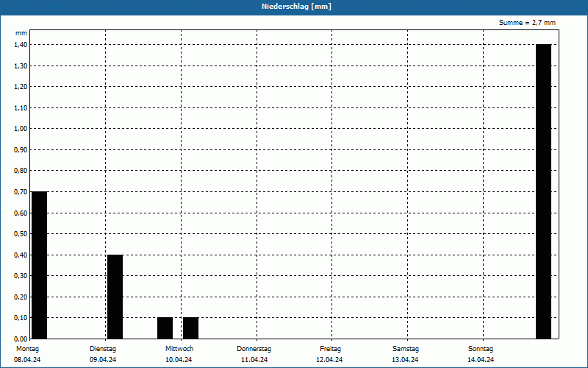Screen dimensions: 588x368
Task: Select the Summe = 2,7 mm label
Action: [527, 23]
